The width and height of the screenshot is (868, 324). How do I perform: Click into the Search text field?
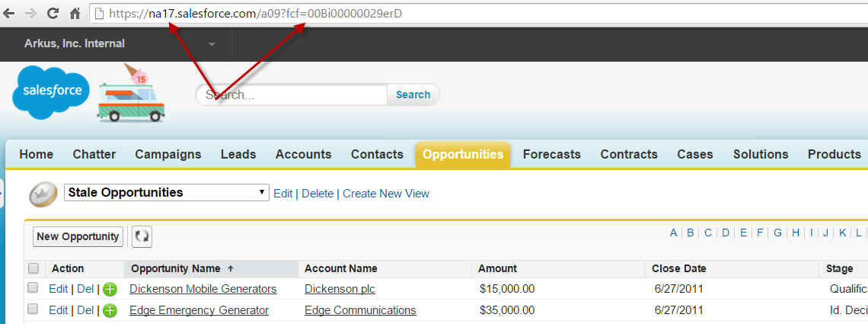tap(293, 95)
